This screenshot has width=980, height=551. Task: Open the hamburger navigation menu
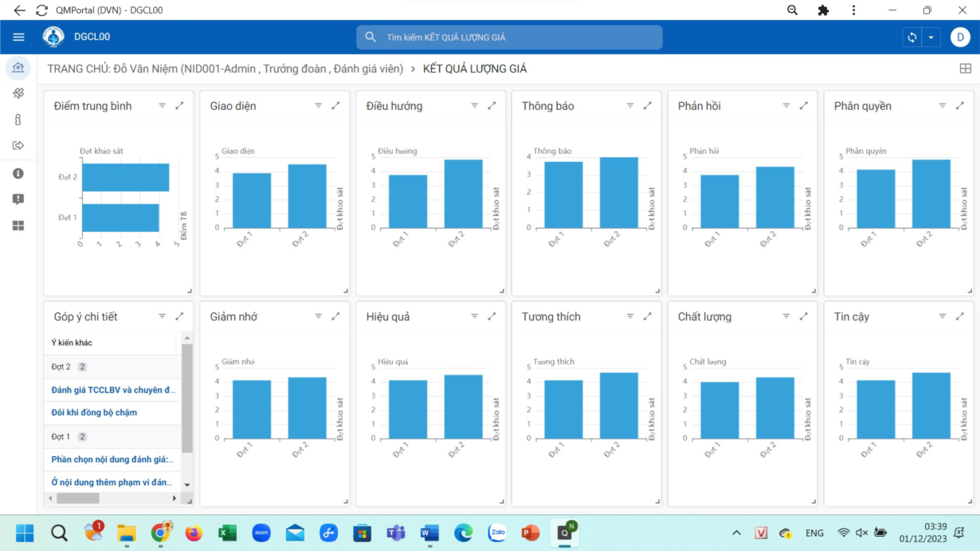click(19, 37)
